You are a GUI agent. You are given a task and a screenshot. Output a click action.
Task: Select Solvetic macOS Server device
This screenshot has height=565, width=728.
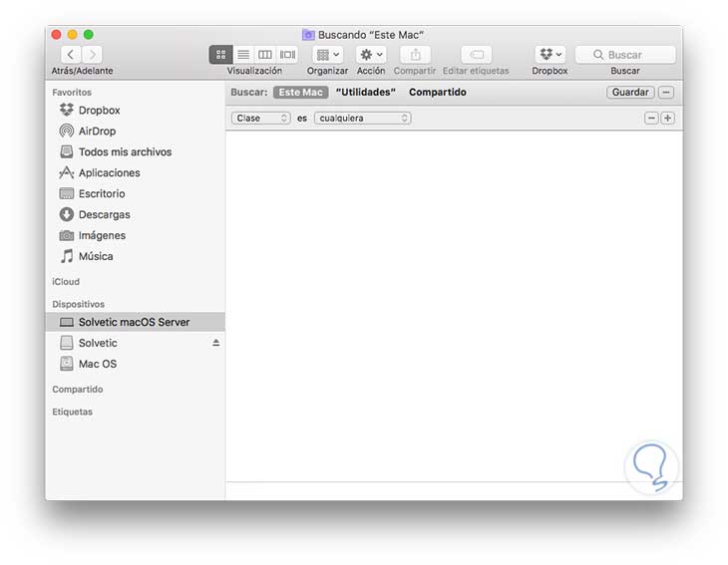point(135,322)
